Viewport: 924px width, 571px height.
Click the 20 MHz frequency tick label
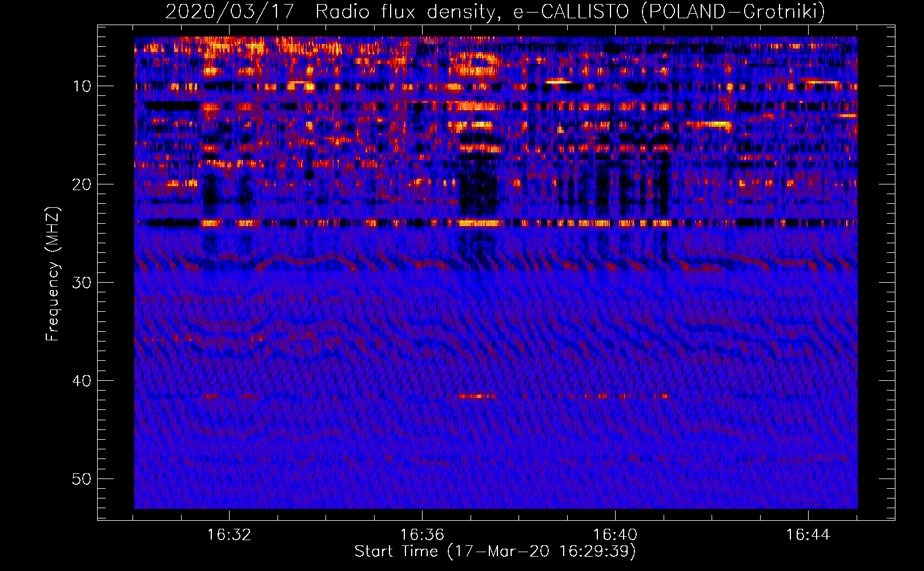[82, 184]
